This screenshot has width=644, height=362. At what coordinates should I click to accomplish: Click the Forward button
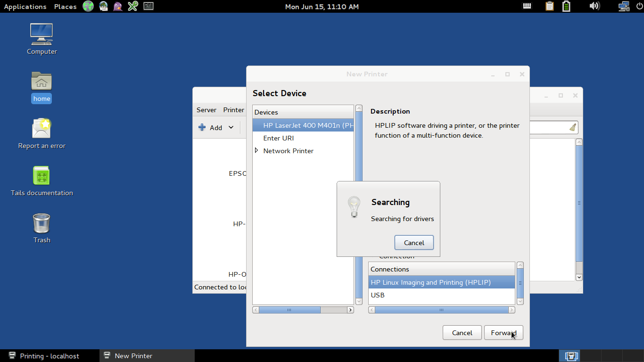click(x=504, y=333)
